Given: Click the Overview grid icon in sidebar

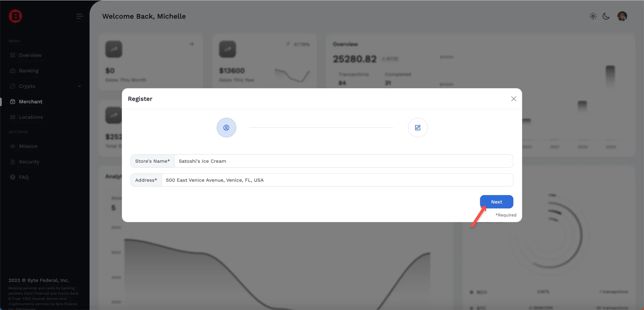Looking at the screenshot, I should click(x=13, y=55).
